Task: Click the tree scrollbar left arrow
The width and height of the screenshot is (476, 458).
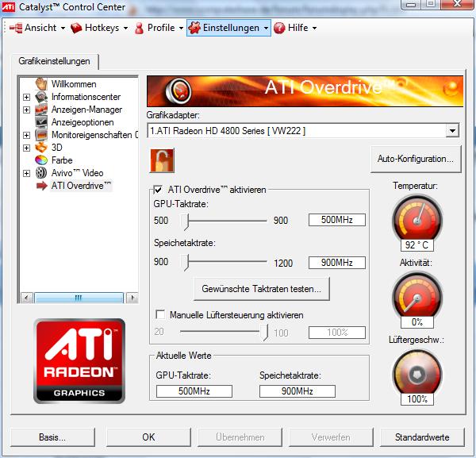Action: point(27,298)
